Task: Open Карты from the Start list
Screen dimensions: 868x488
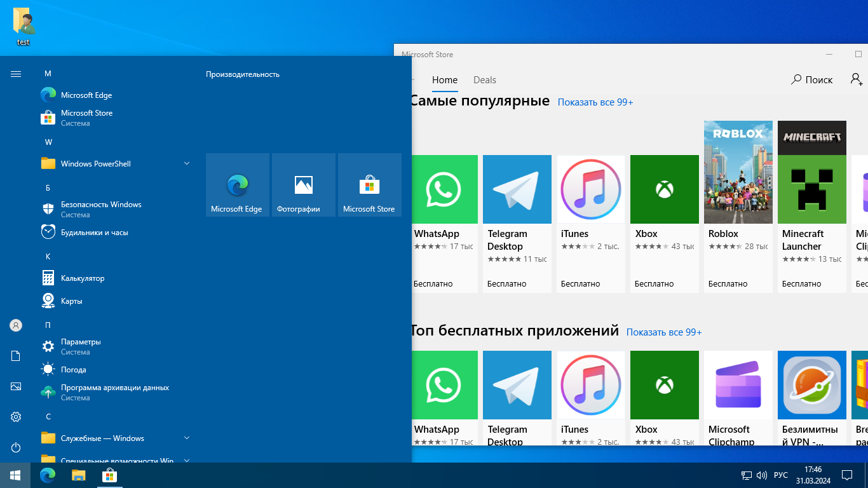Action: pos(71,301)
